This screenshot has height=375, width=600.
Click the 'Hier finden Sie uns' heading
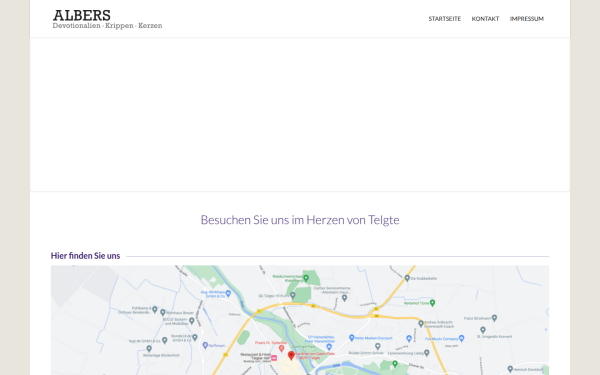click(x=85, y=256)
